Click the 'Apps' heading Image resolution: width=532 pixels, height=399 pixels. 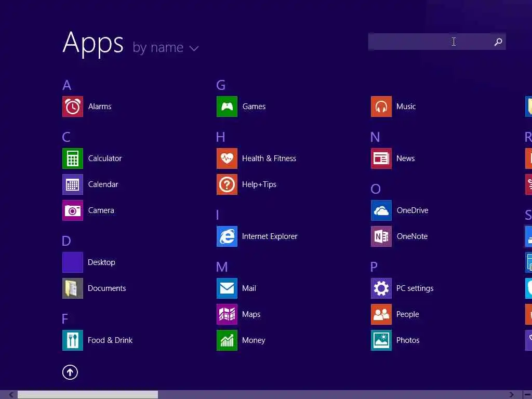pyautogui.click(x=94, y=44)
